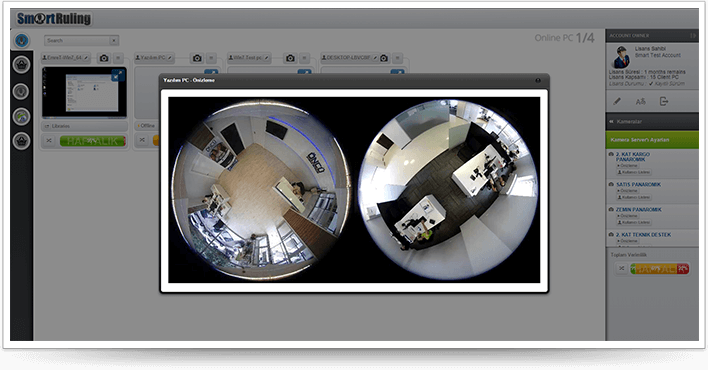Open the edit pencil icon in account panel

[x=617, y=102]
